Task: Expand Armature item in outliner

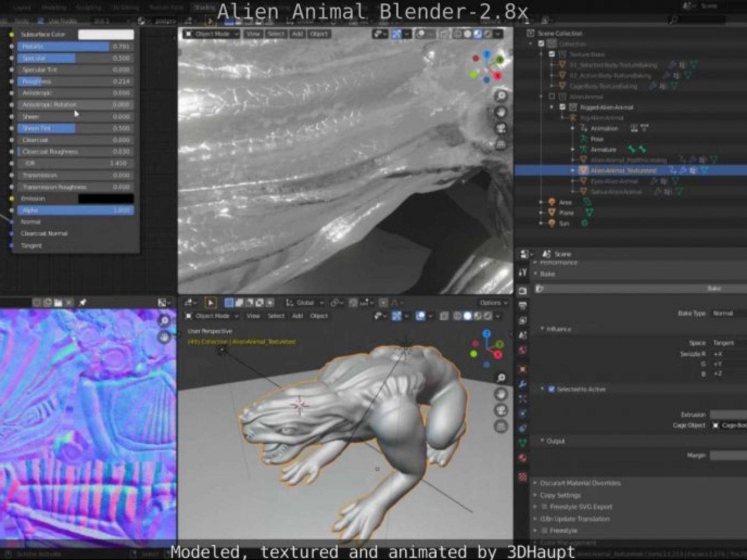Action: tap(573, 150)
